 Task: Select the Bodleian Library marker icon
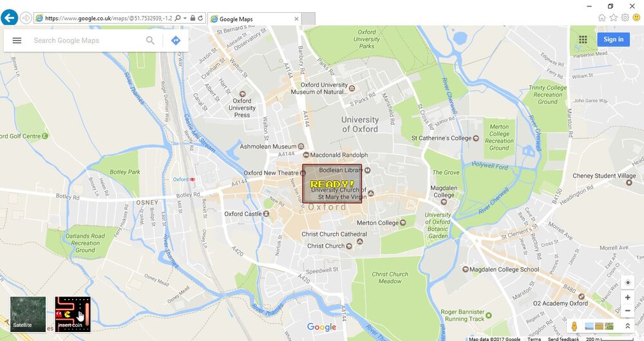pyautogui.click(x=368, y=170)
